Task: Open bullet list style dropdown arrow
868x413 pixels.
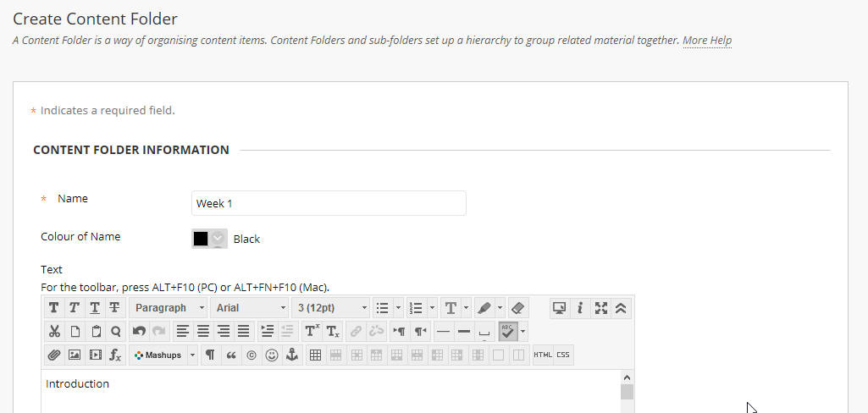Action: point(398,308)
